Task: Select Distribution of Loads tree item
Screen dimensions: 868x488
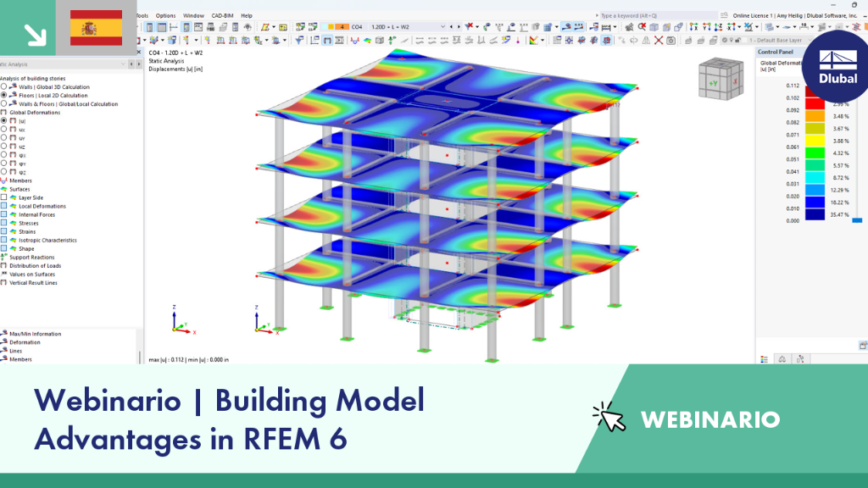Action: 35,265
